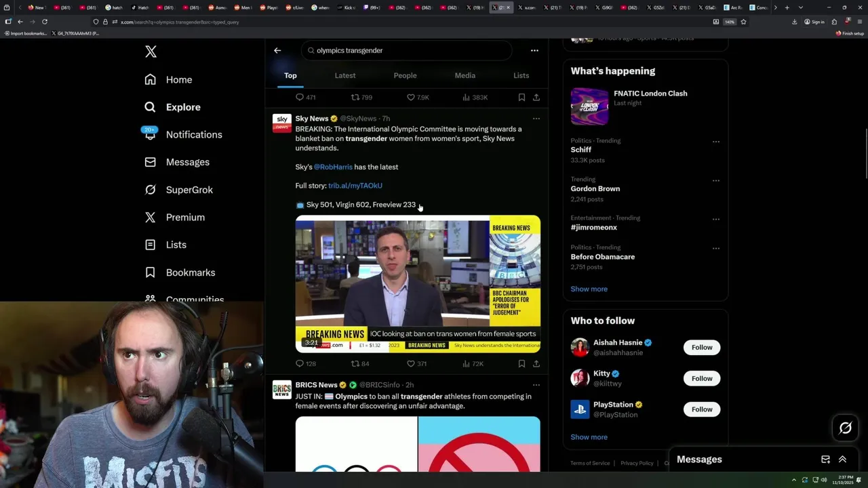868x488 pixels.
Task: Open the browser downloads icon
Action: coord(794,22)
